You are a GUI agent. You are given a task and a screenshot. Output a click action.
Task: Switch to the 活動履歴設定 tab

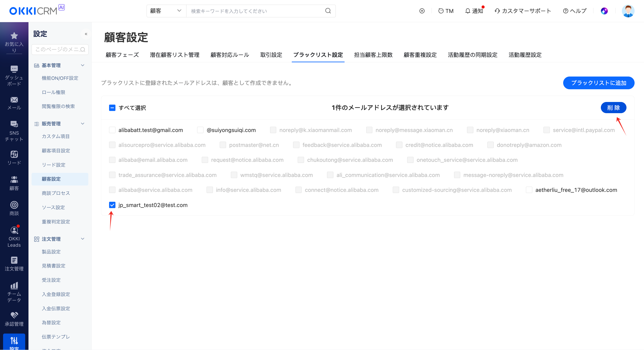[x=525, y=55]
